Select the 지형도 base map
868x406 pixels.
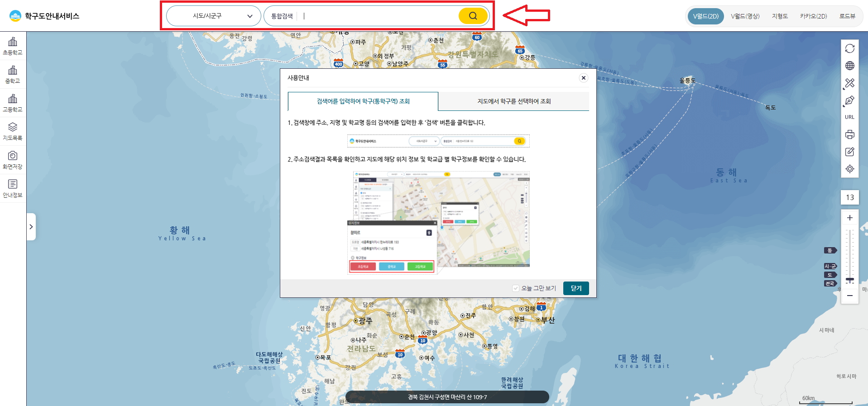pyautogui.click(x=780, y=16)
